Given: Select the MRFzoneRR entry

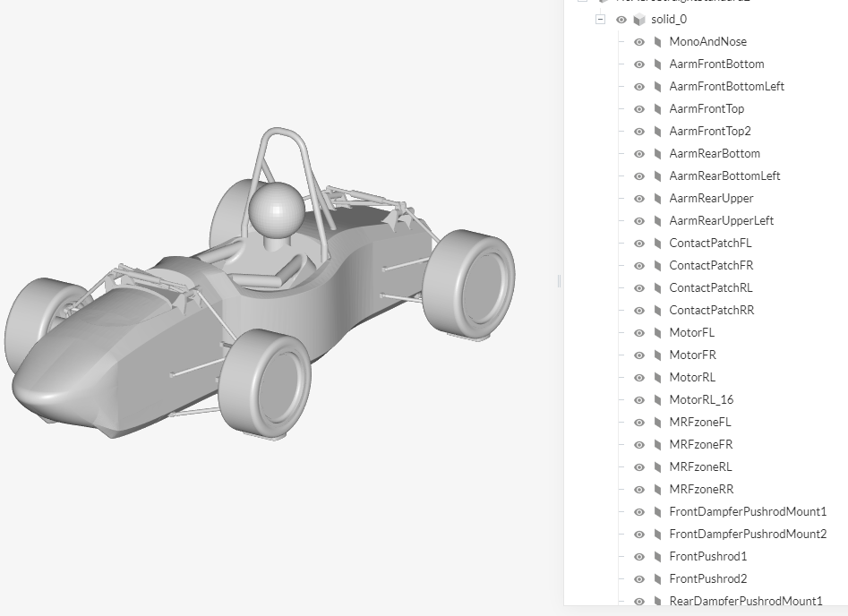Looking at the screenshot, I should point(701,490).
